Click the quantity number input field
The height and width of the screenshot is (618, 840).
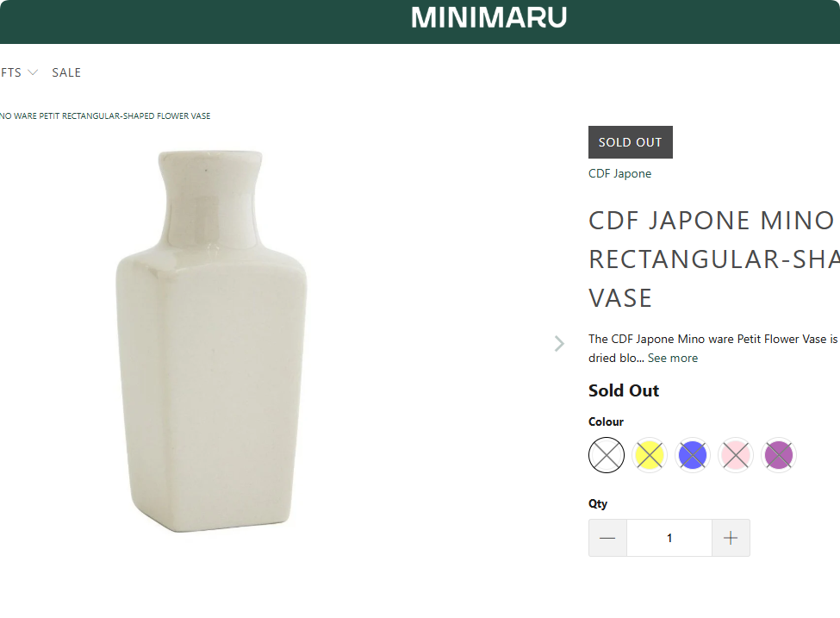tap(669, 538)
